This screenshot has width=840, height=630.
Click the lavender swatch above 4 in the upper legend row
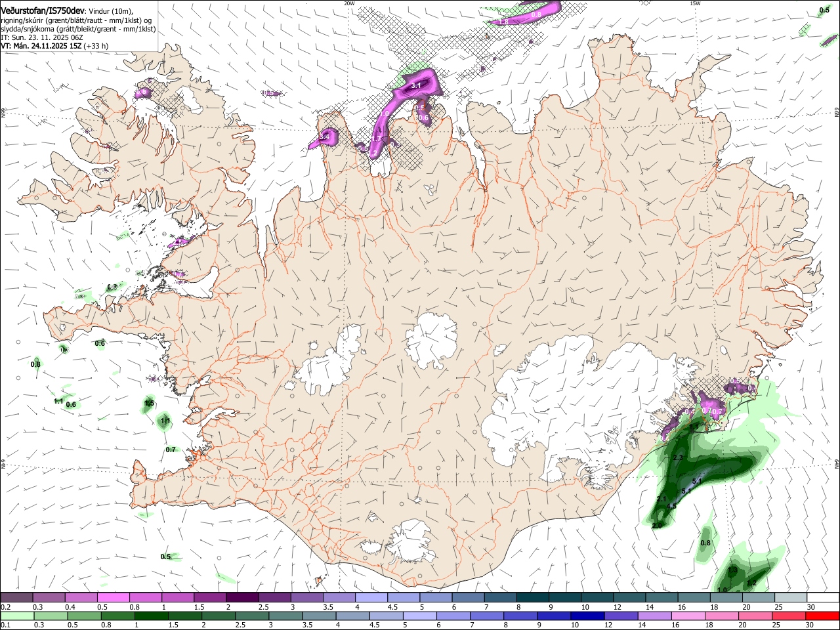pos(370,597)
